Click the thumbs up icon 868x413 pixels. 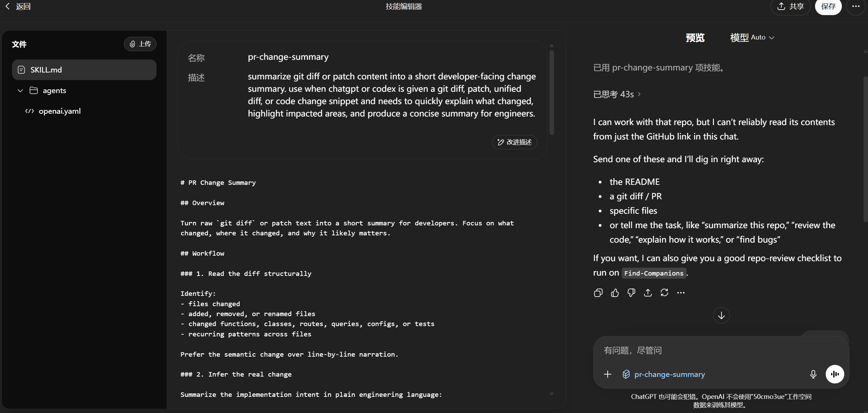tap(615, 293)
